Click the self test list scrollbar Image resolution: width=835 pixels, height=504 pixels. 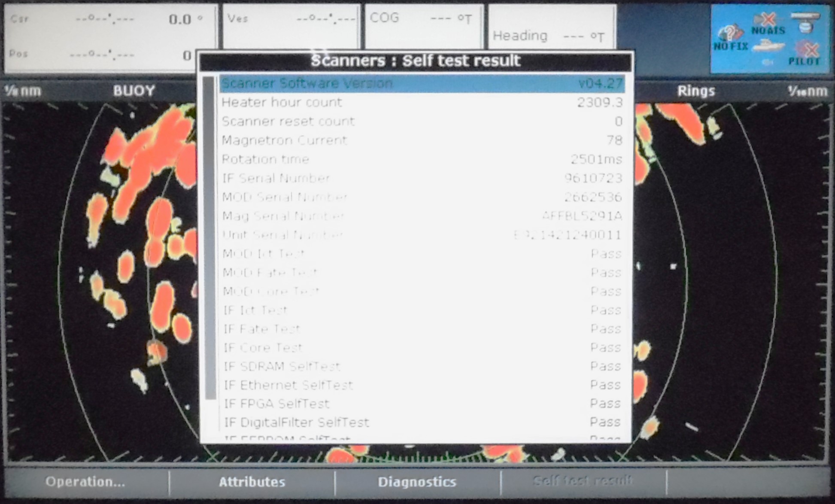click(210, 238)
